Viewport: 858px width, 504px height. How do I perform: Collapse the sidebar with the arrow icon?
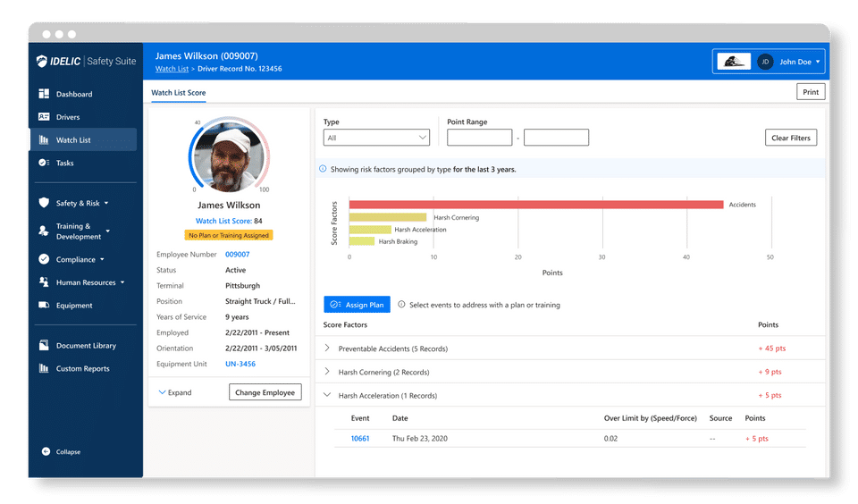click(46, 451)
